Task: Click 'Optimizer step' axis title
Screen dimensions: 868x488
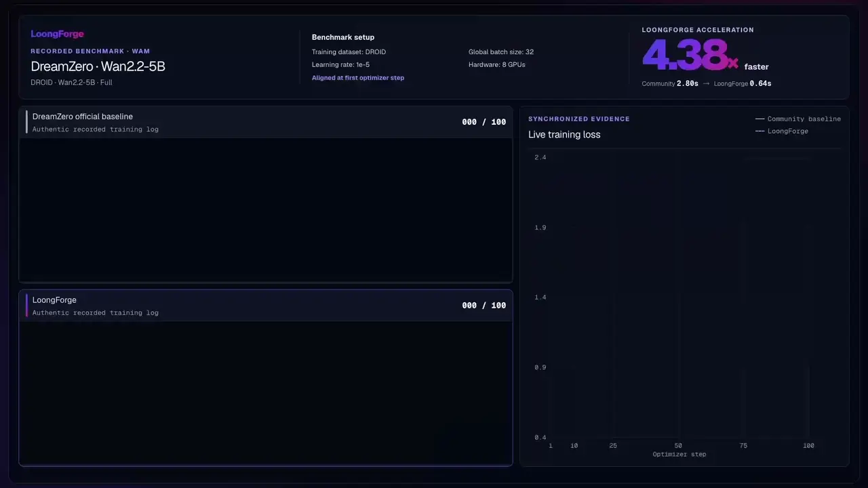Action: point(679,454)
